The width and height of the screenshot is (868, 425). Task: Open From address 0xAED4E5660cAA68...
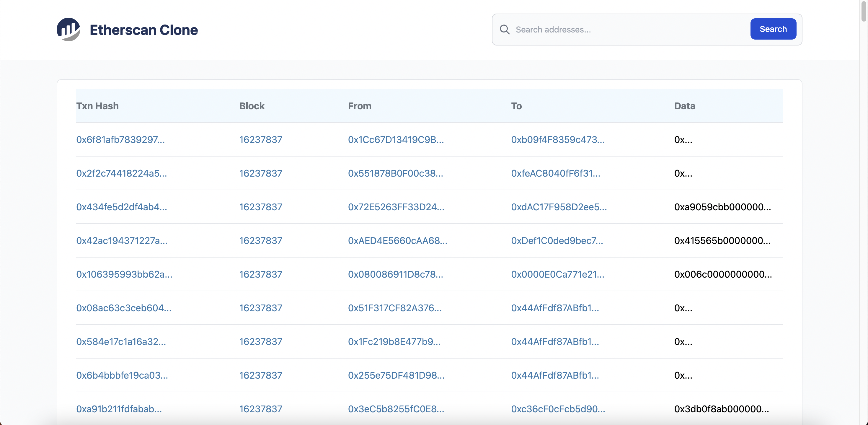coord(397,241)
